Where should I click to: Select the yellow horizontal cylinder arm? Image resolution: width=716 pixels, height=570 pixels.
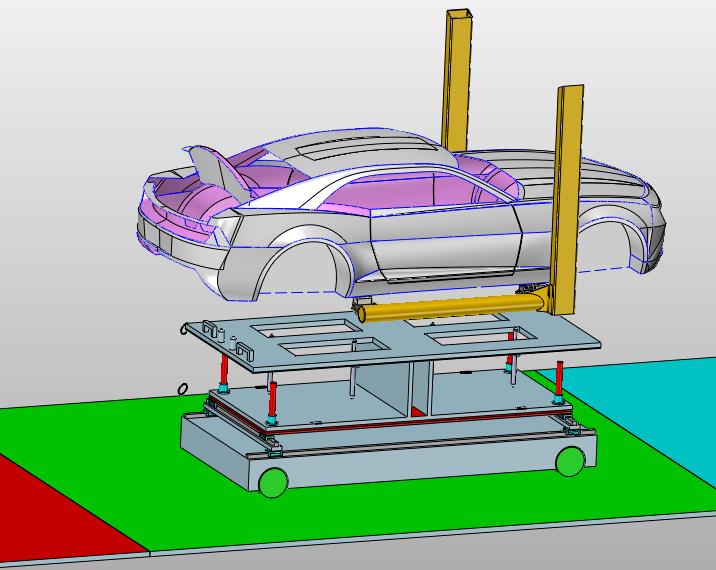pos(453,308)
